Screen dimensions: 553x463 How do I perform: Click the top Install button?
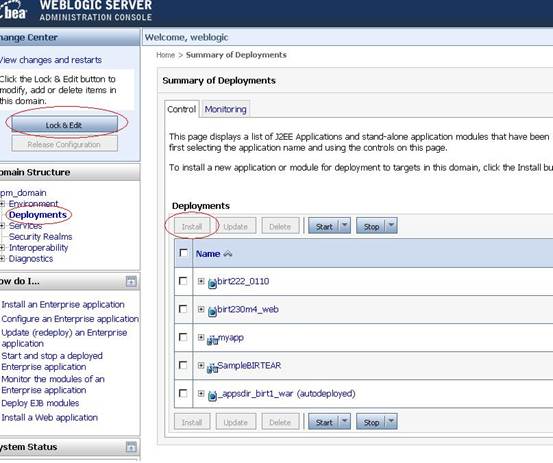(192, 226)
